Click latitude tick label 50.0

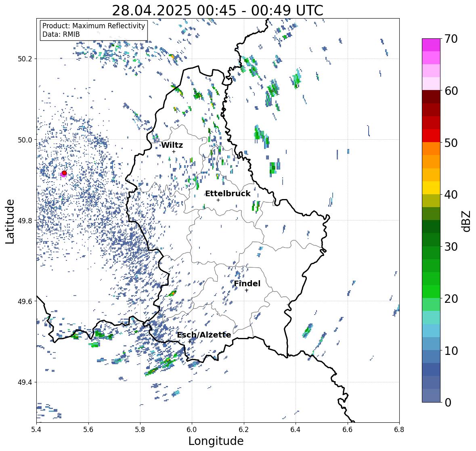(x=25, y=140)
